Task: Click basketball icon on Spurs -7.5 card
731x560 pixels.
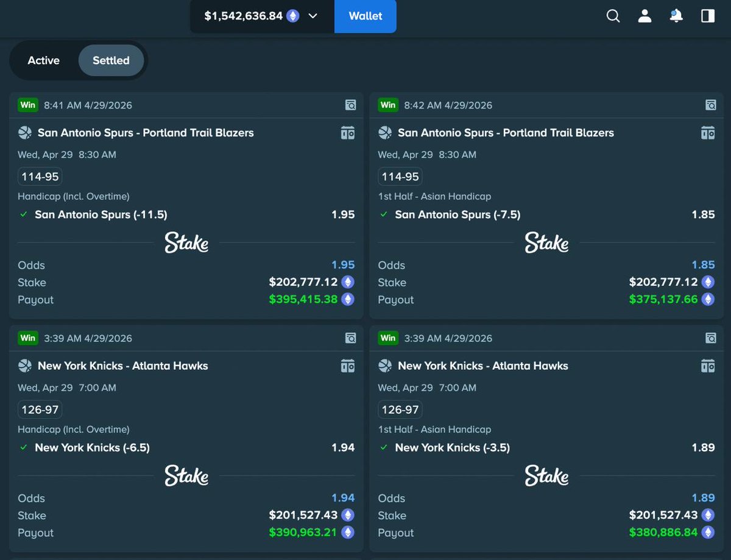Action: (x=385, y=133)
